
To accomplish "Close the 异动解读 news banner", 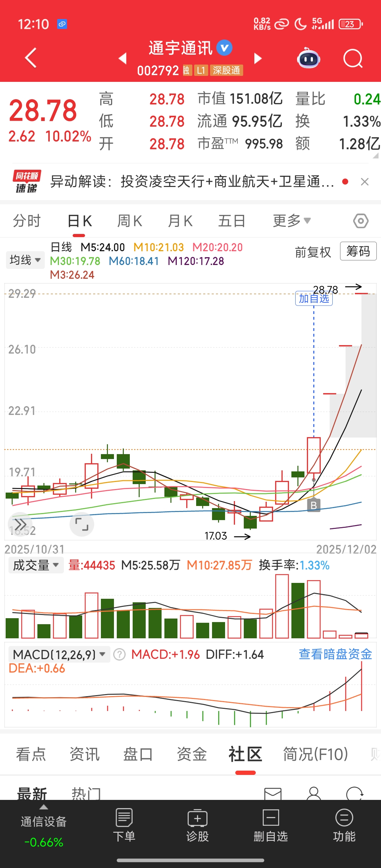I will point(365,182).
